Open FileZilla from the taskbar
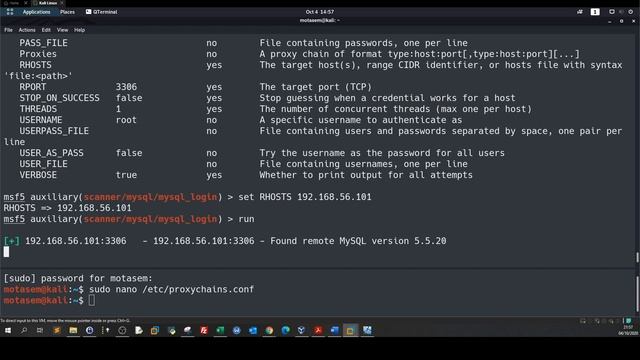This screenshot has height=360, width=640. (x=204, y=330)
